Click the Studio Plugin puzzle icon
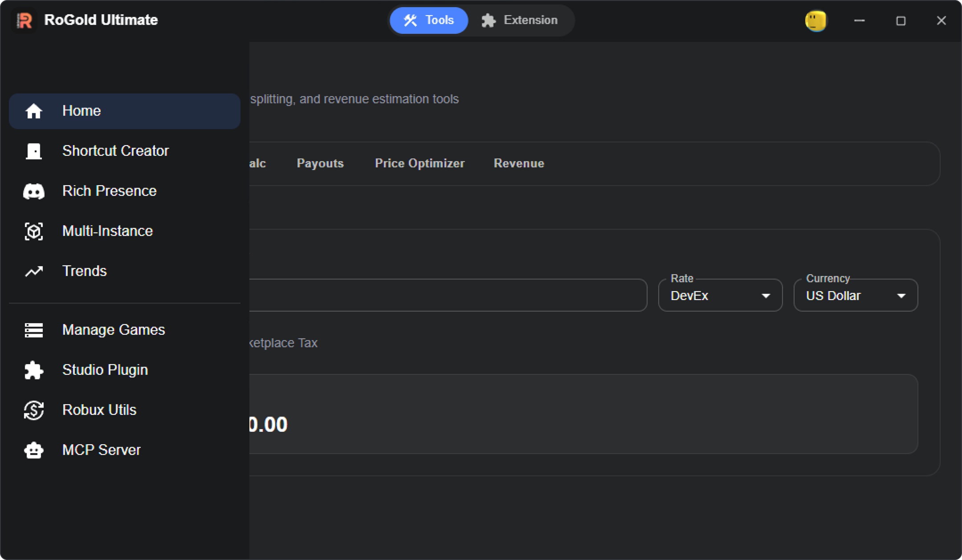This screenshot has width=962, height=560. pyautogui.click(x=34, y=370)
